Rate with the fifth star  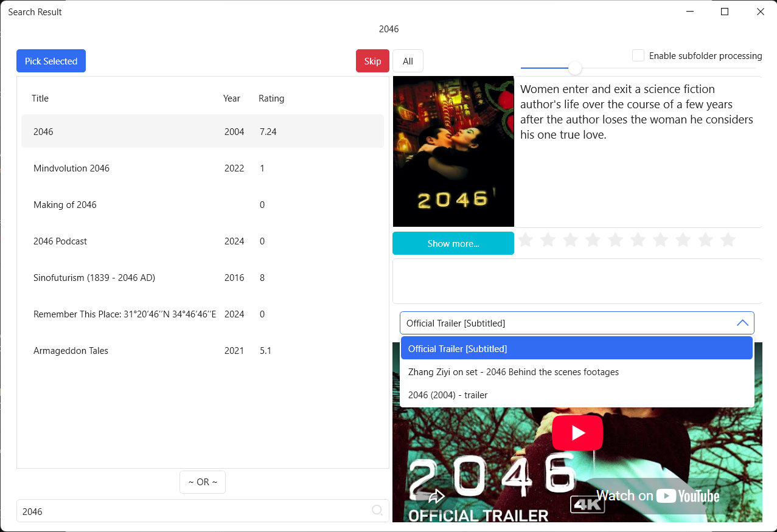pyautogui.click(x=615, y=240)
